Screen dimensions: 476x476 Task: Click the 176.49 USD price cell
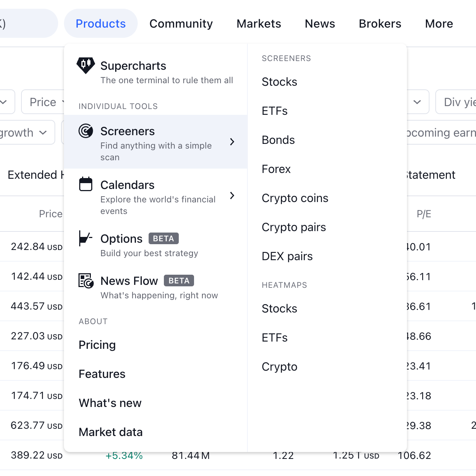coord(37,366)
